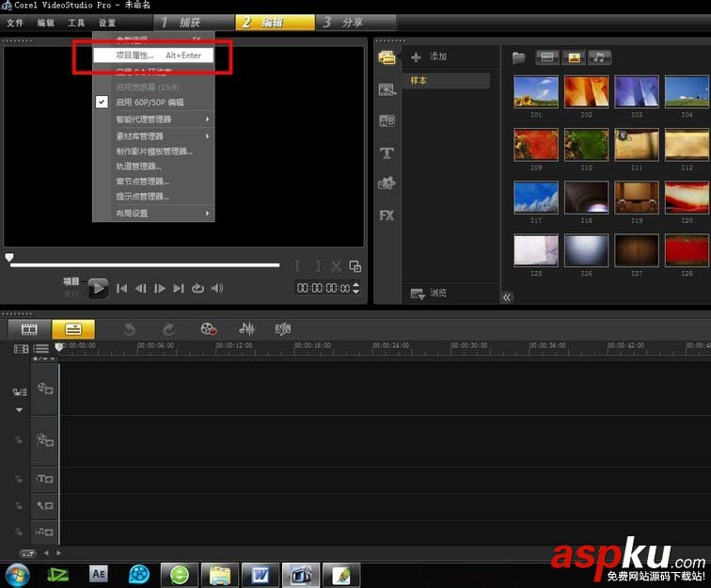Open the Track Manager menu item
Image resolution: width=711 pixels, height=588 pixels.
click(x=153, y=167)
